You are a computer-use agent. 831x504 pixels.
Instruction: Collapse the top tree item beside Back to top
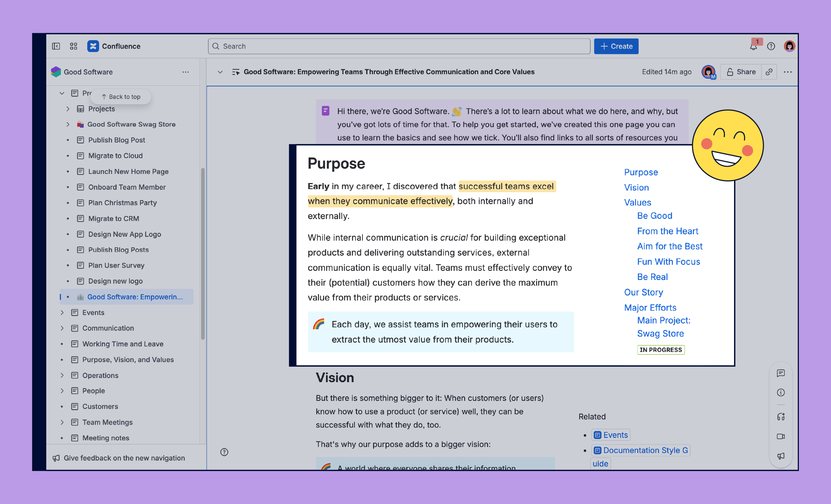tap(62, 93)
